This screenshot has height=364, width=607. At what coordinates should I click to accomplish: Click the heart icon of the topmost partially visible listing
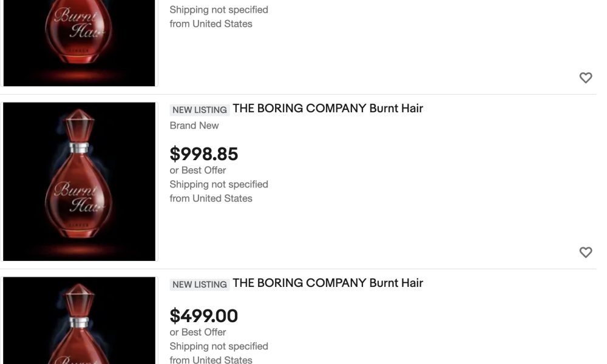[x=585, y=78]
